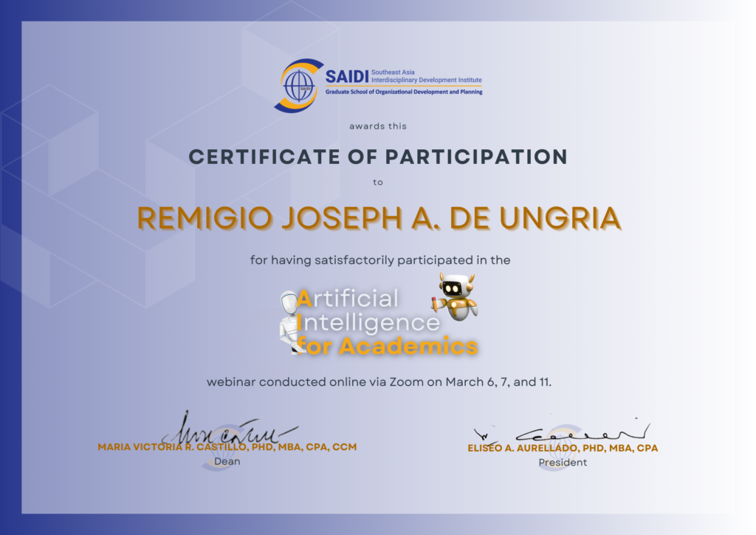
Task: Click the 'Dean' title label
Action: pyautogui.click(x=227, y=461)
